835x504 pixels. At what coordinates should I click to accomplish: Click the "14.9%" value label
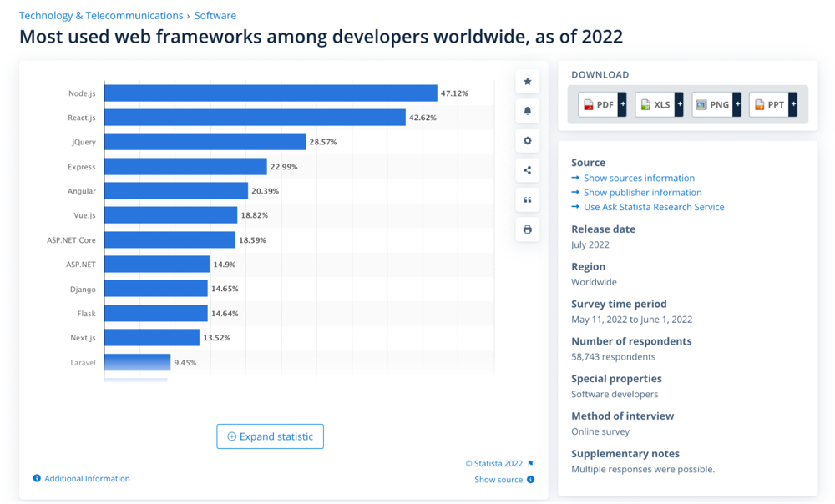click(x=224, y=265)
